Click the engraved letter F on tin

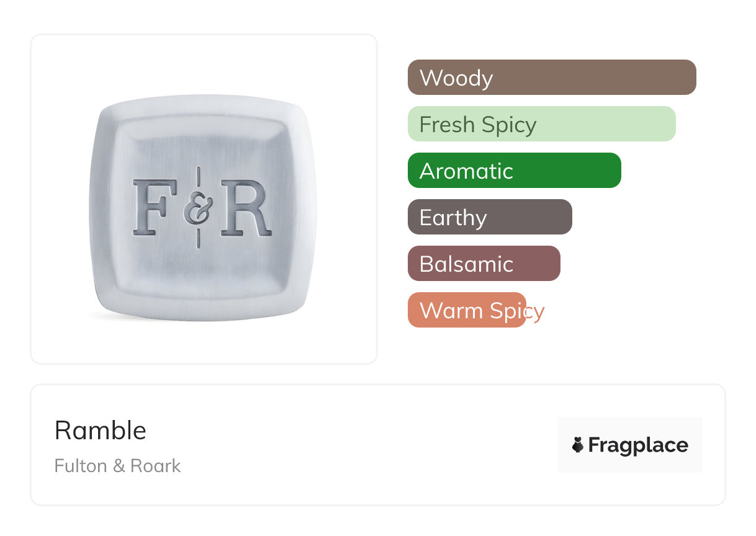(x=154, y=207)
